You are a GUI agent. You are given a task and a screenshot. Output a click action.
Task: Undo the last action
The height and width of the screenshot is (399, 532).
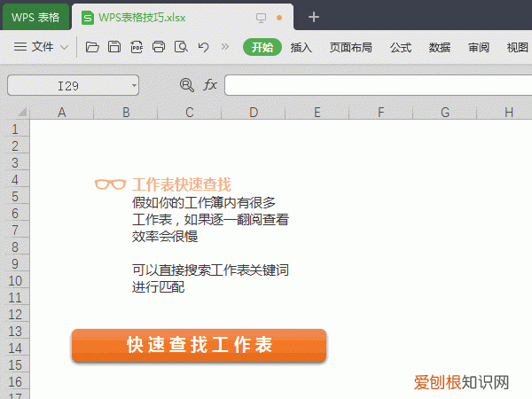click(203, 47)
